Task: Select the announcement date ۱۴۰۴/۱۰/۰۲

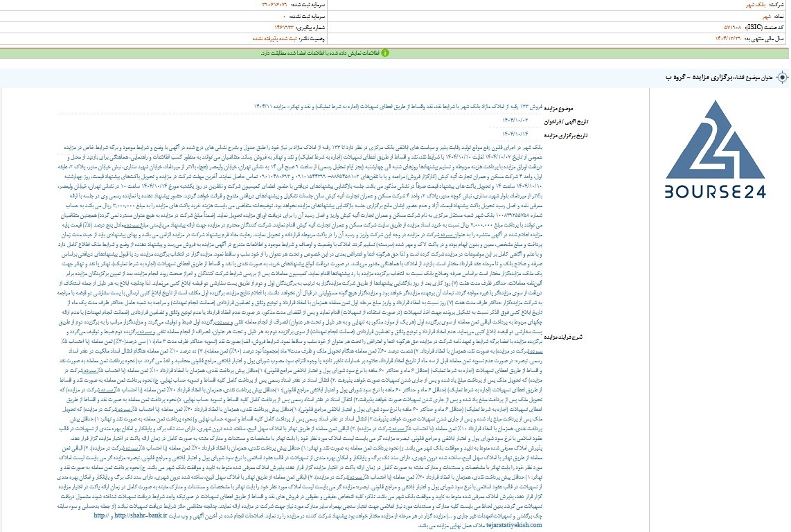Action: pos(515,120)
